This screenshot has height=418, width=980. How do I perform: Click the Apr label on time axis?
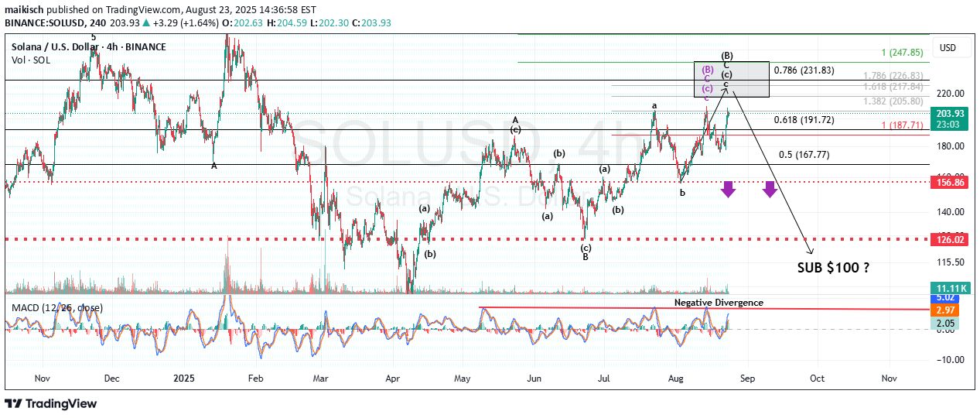[392, 379]
